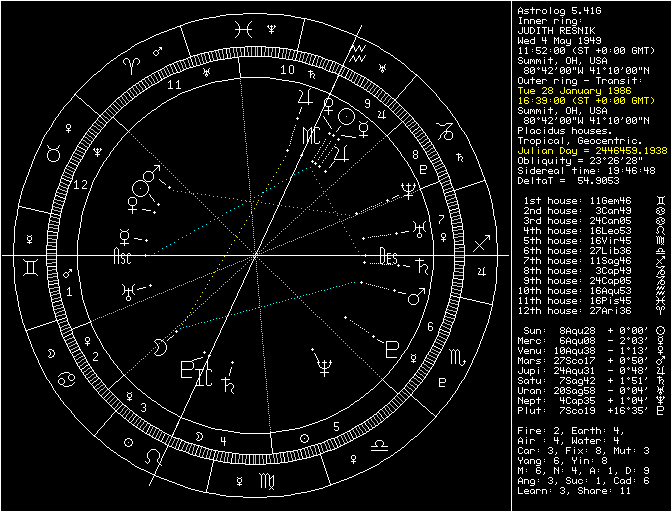
Task: Select the Aries sign on the outer wheel
Action: point(127,63)
